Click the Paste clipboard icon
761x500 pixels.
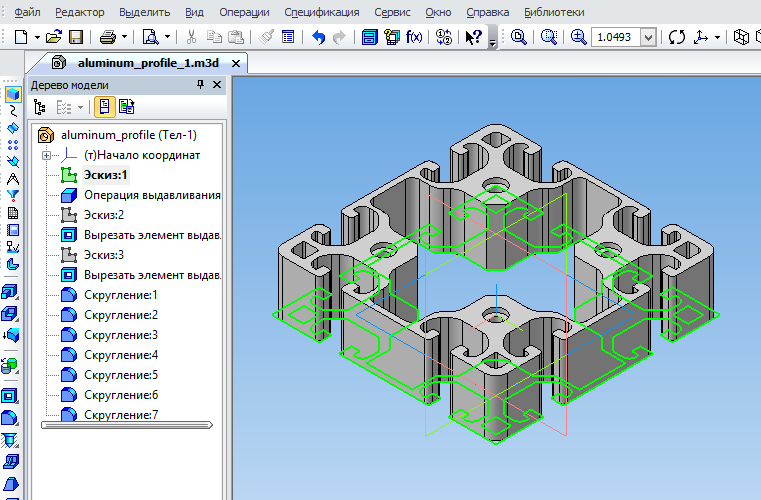pos(236,37)
